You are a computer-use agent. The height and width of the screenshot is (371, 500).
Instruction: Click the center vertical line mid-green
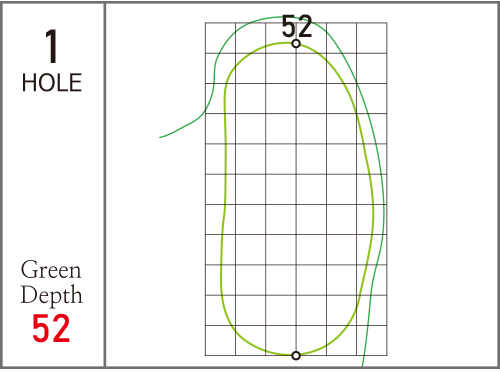(296, 200)
